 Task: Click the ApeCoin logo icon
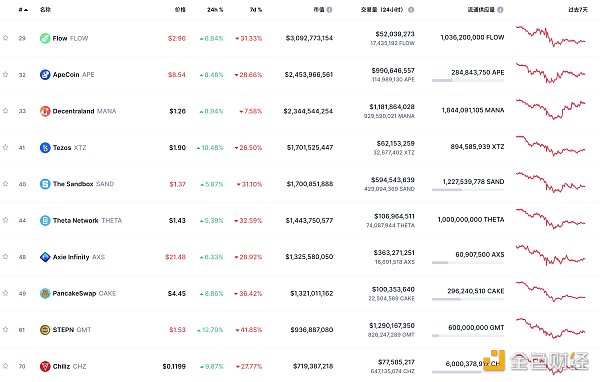(45, 75)
